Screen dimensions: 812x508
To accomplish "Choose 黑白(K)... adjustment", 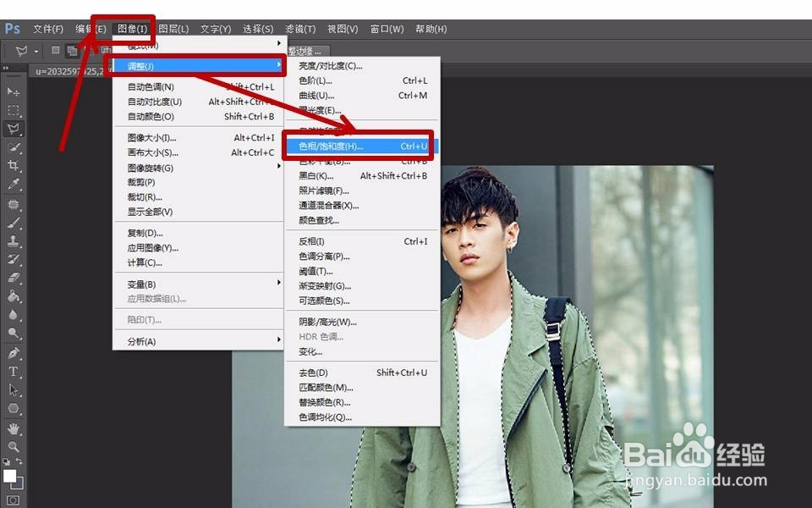I will [x=362, y=176].
